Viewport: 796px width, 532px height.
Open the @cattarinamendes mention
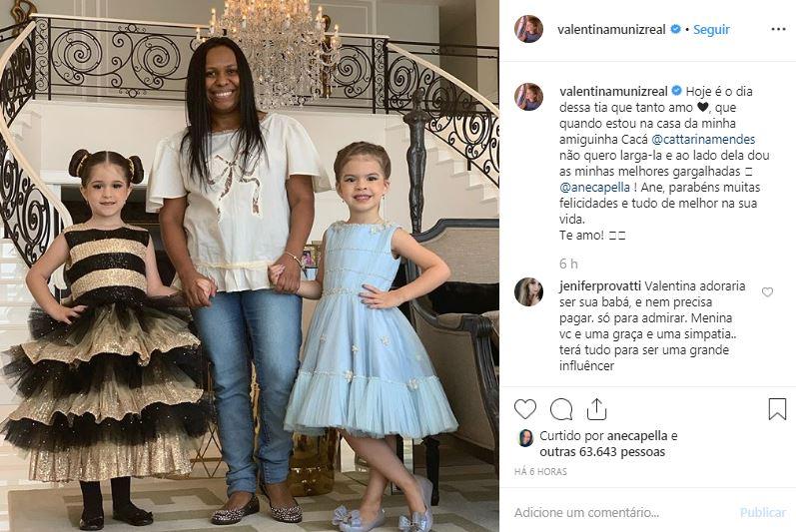(702, 139)
